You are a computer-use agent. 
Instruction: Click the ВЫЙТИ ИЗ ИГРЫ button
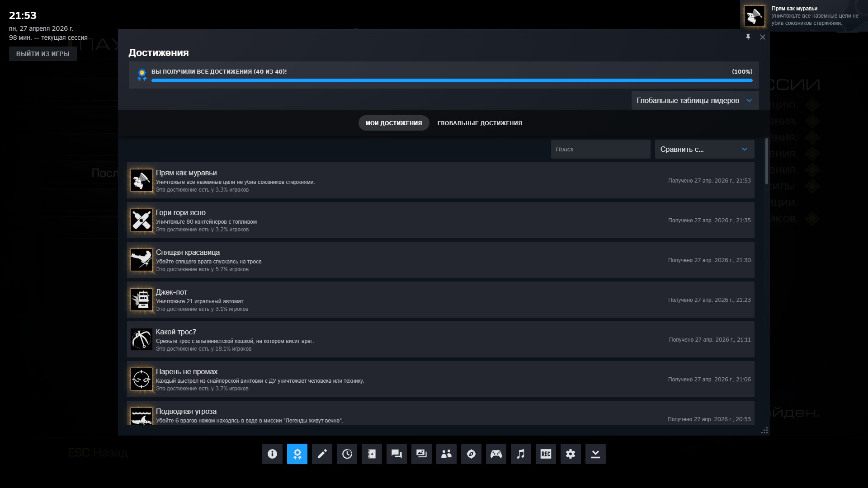point(42,54)
